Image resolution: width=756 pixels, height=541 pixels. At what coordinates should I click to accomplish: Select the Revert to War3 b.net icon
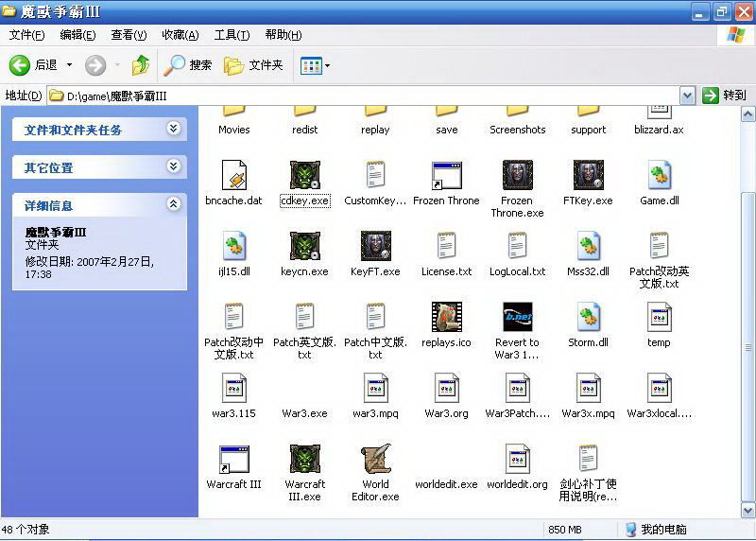pyautogui.click(x=517, y=317)
